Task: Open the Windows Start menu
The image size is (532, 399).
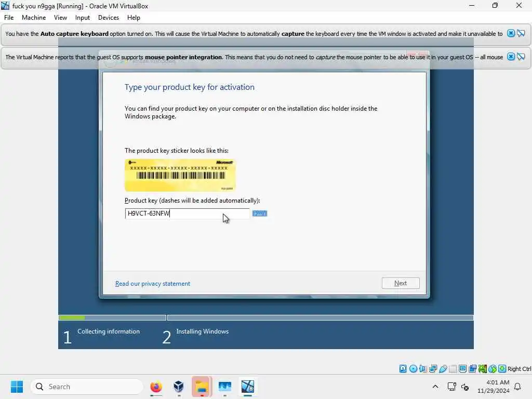Action: [17, 387]
